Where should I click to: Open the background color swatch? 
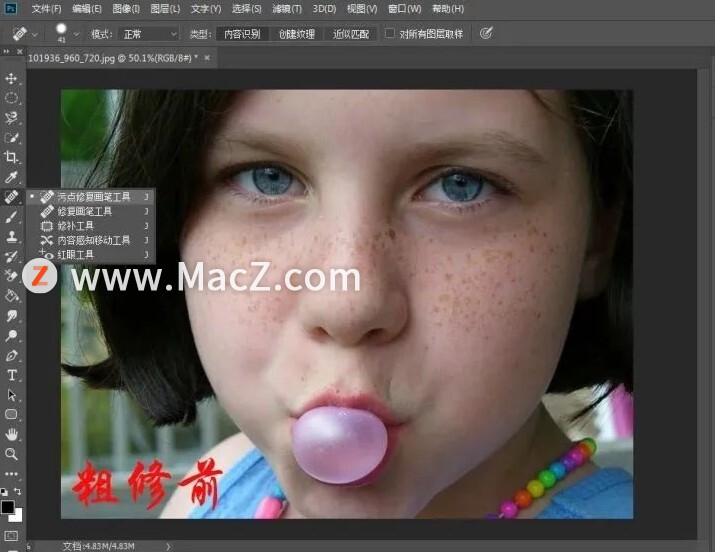click(x=17, y=516)
